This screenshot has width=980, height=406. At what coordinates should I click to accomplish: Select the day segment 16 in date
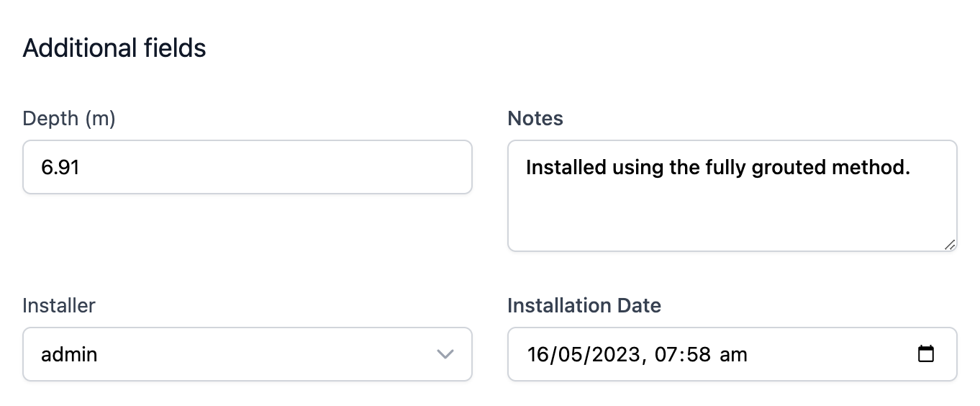pos(539,354)
